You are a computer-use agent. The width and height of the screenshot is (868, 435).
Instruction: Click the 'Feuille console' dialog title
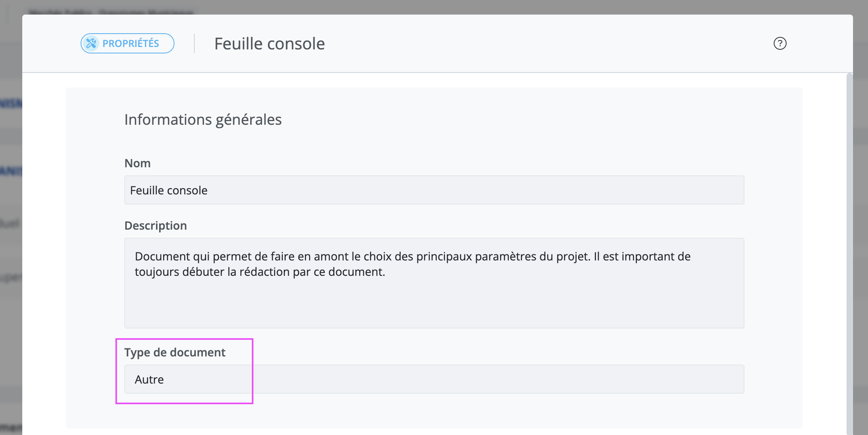[x=270, y=44]
